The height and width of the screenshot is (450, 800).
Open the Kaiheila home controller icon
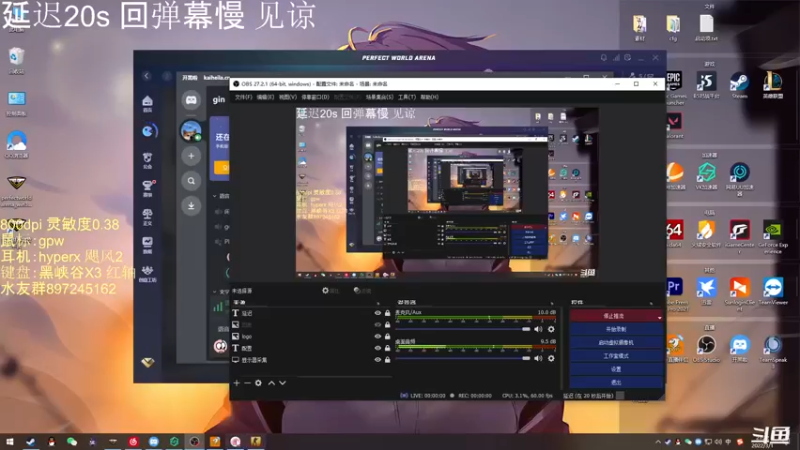191,100
